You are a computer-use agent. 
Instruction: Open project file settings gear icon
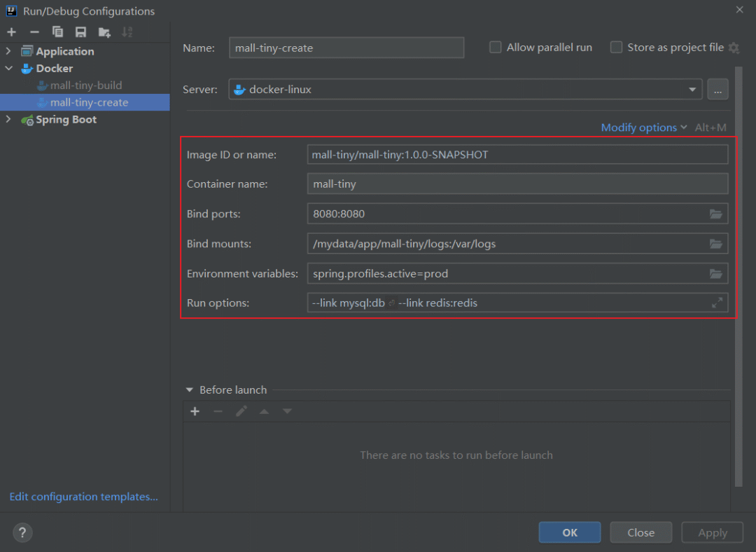[x=734, y=48]
